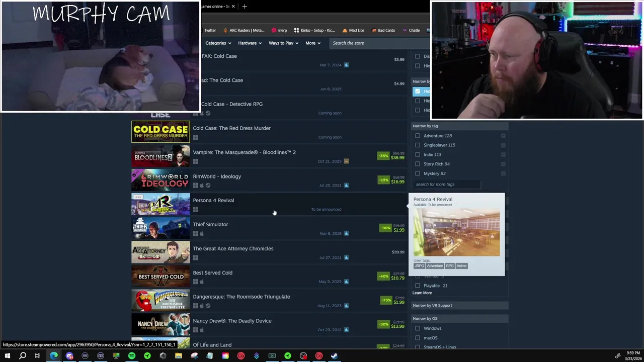The image size is (644, 362).
Task: Click the -90% discount for Thief Simulator
Action: (384, 228)
